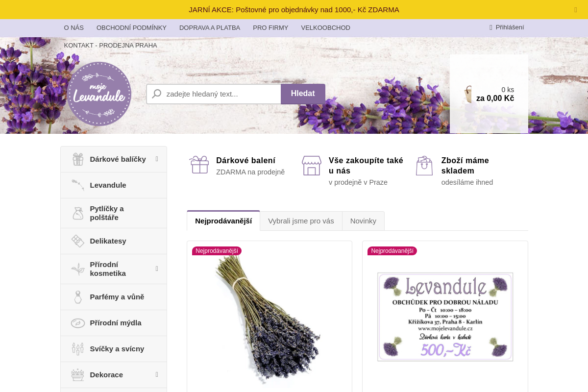
Task: Switch to the Vybrali jsme pro vás tab
Action: click(x=301, y=221)
